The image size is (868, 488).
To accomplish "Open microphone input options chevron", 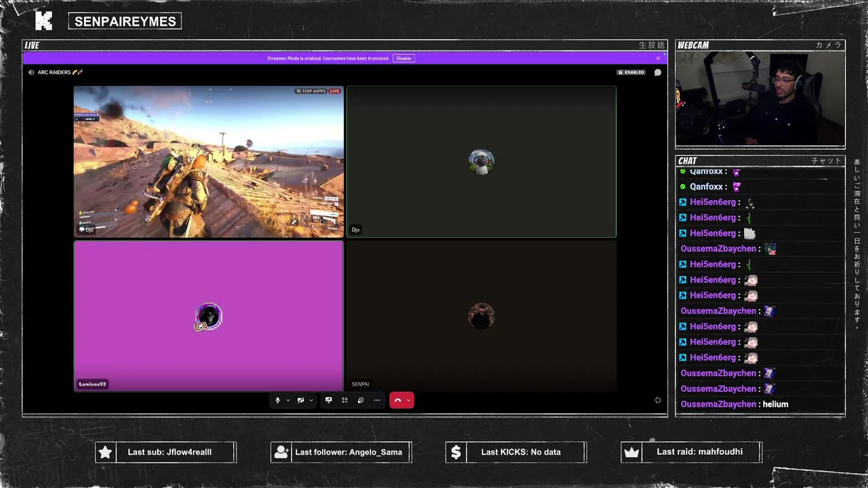I will (x=288, y=400).
